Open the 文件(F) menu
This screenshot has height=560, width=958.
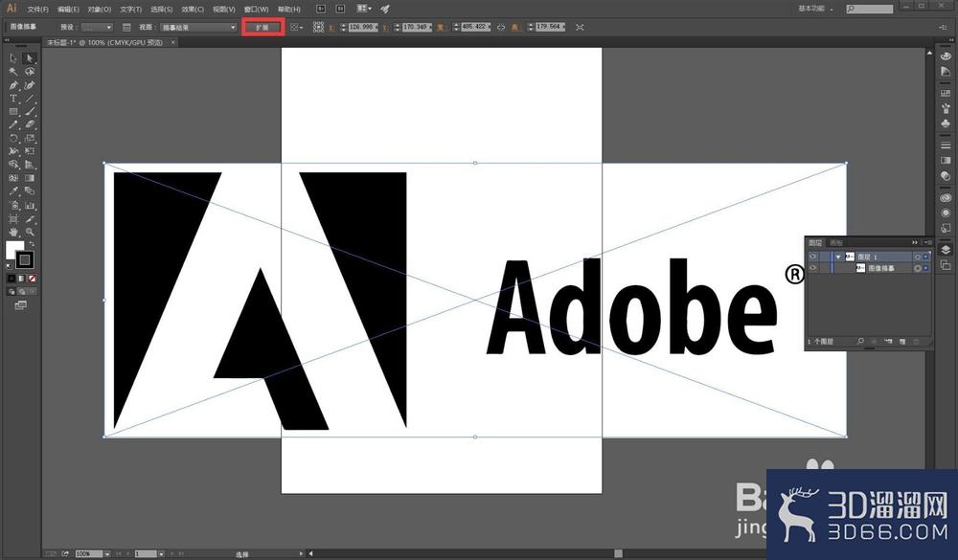37,10
